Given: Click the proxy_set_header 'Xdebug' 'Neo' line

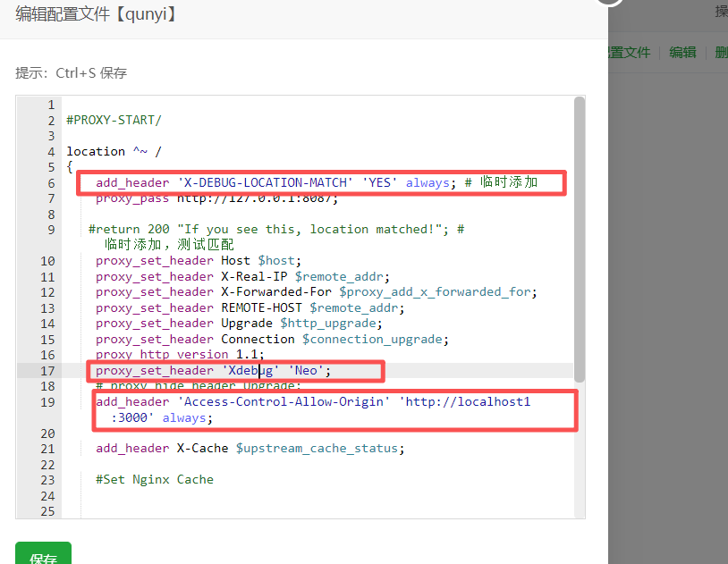Looking at the screenshot, I should pos(213,370).
